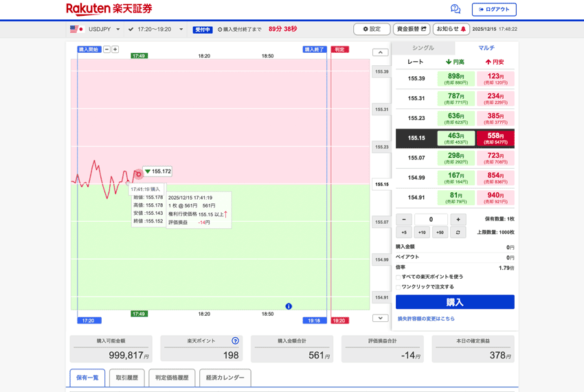Add +5 to the quantity
This screenshot has height=392, width=584.
(404, 232)
